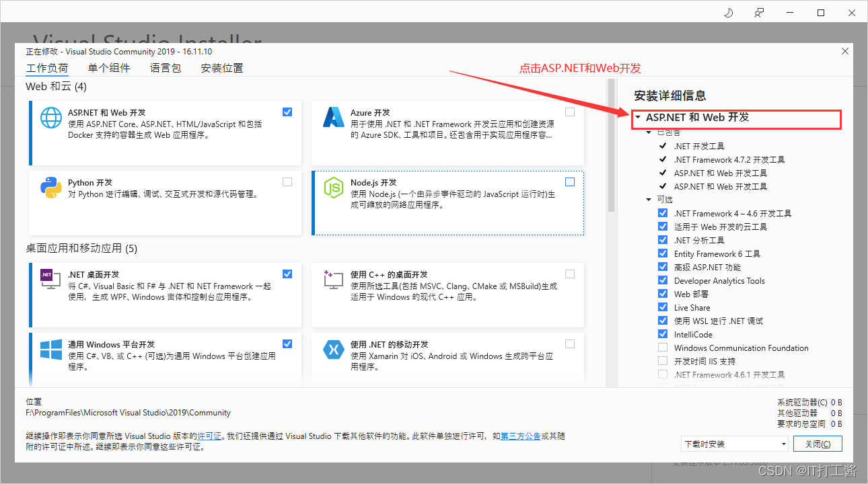Select the Node.js 开发 workload card
The height and width of the screenshot is (484, 868).
(448, 203)
